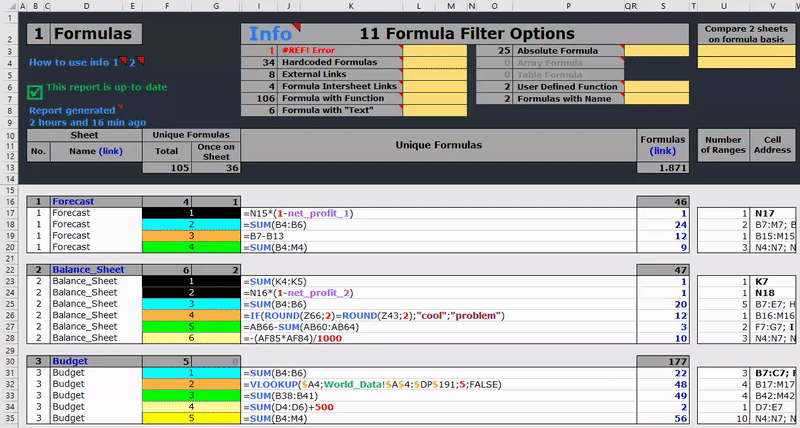800x428 pixels.
Task: Toggle the green report up-to-date checkbox
Action: tap(35, 91)
